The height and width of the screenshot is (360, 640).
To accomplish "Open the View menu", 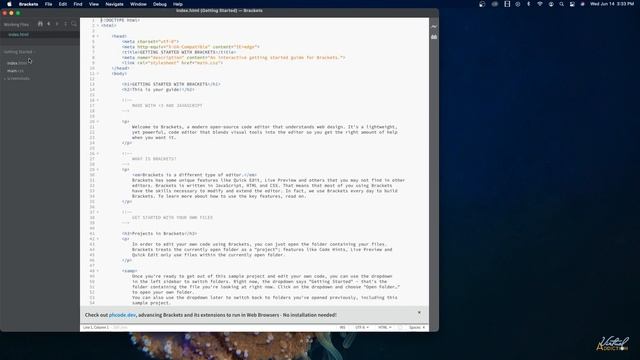I will click(x=93, y=4).
